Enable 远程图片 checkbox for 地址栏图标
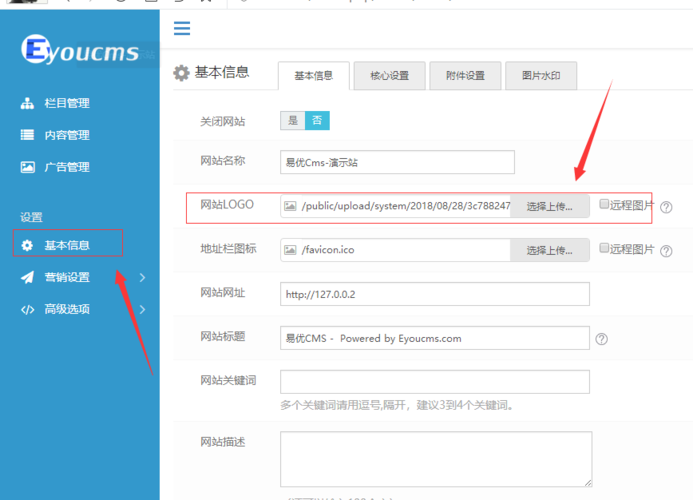This screenshot has width=693, height=500. click(x=604, y=248)
